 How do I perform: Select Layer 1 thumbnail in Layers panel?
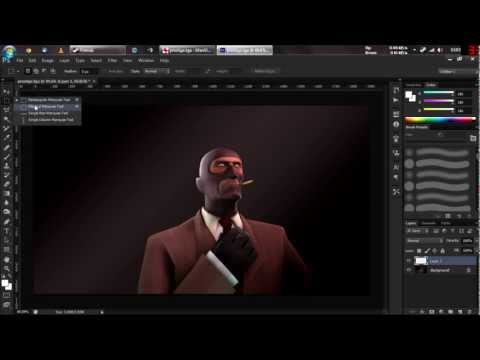coord(420,261)
